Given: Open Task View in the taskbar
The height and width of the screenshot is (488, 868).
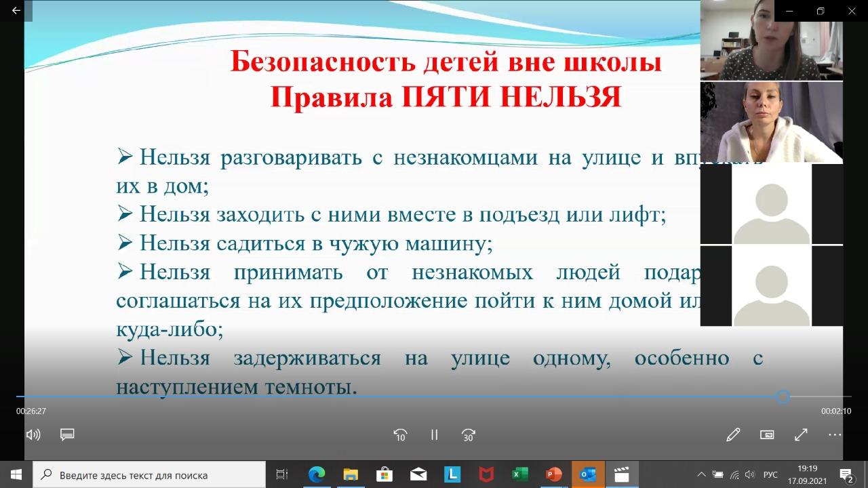Looking at the screenshot, I should [x=282, y=474].
